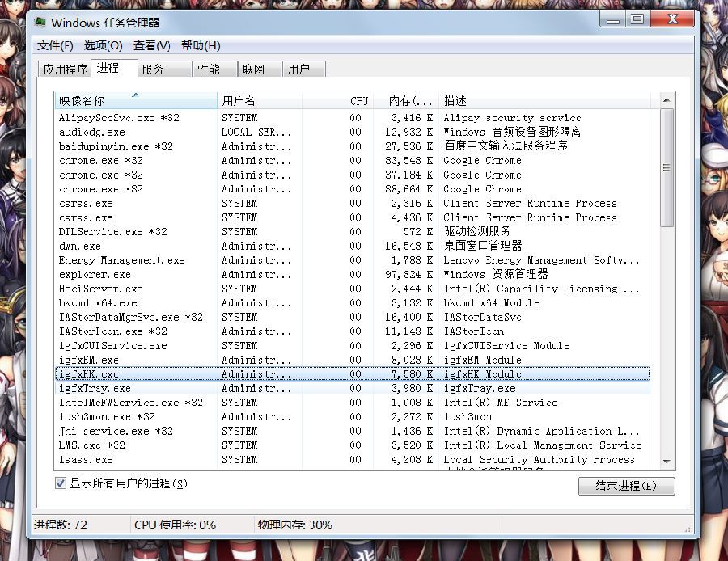Select the igfxEM.exe process row
728x561 pixels.
pyautogui.click(x=353, y=360)
